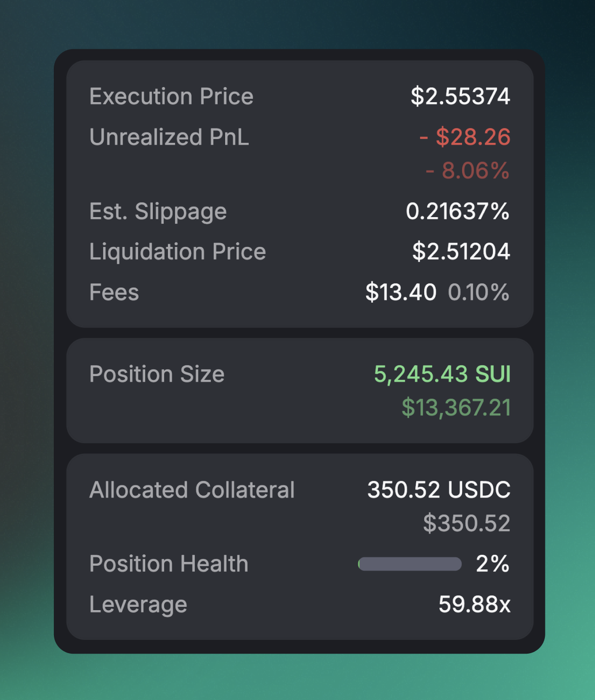Screen dimensions: 595x700
Task: Click the Execution Price value $2.55374
Action: (460, 96)
